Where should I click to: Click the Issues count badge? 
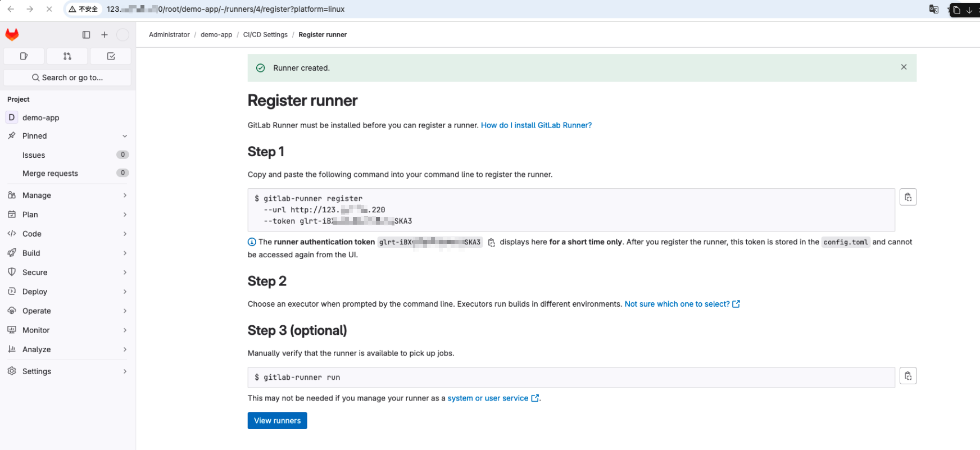(122, 154)
